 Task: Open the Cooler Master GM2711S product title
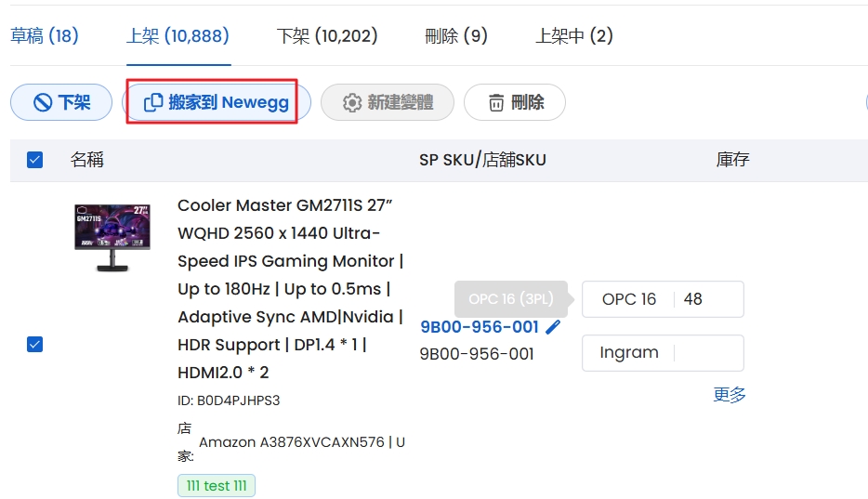(291, 289)
